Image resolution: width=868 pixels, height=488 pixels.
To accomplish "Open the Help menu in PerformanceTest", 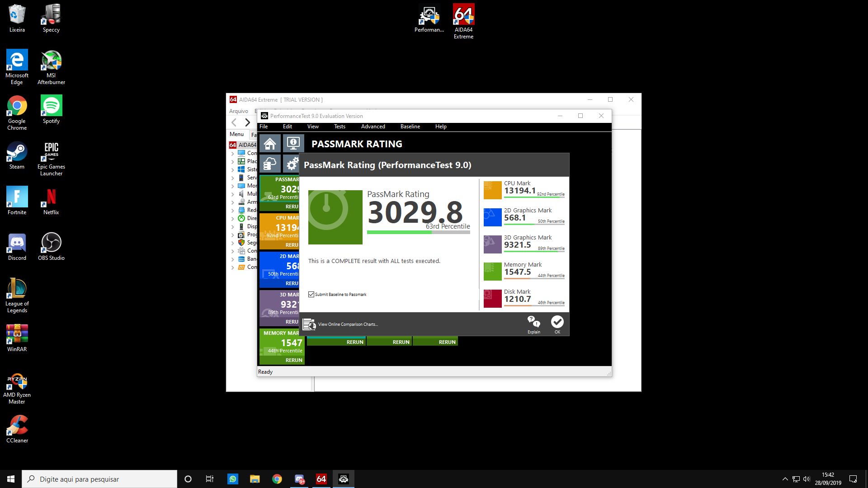I will pos(441,127).
